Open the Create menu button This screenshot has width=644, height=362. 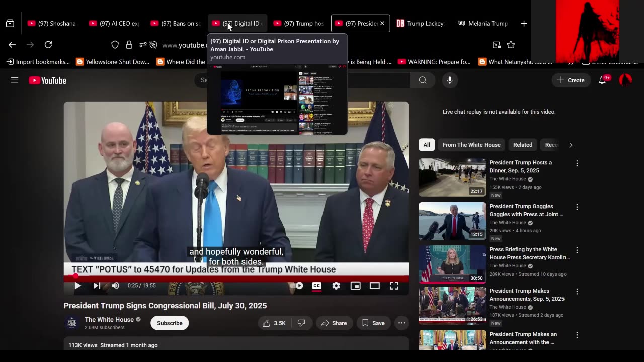[x=571, y=80]
